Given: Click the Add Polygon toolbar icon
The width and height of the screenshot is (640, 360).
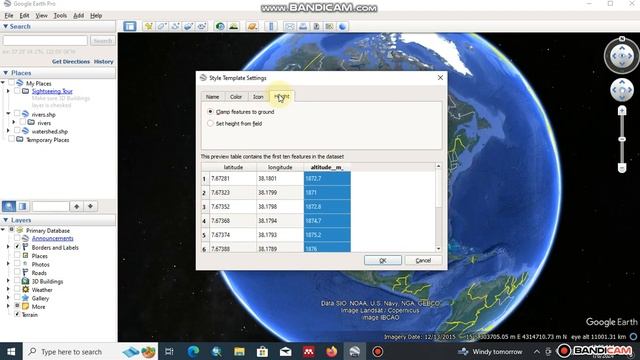Looking at the screenshot, I should pos(162,27).
